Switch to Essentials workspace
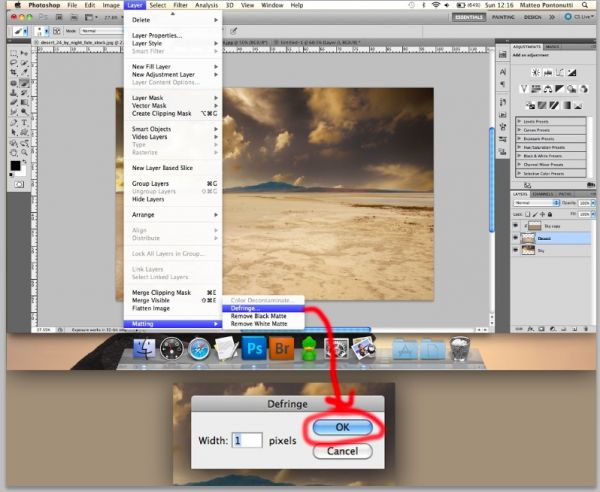The image size is (600, 492). [x=469, y=17]
